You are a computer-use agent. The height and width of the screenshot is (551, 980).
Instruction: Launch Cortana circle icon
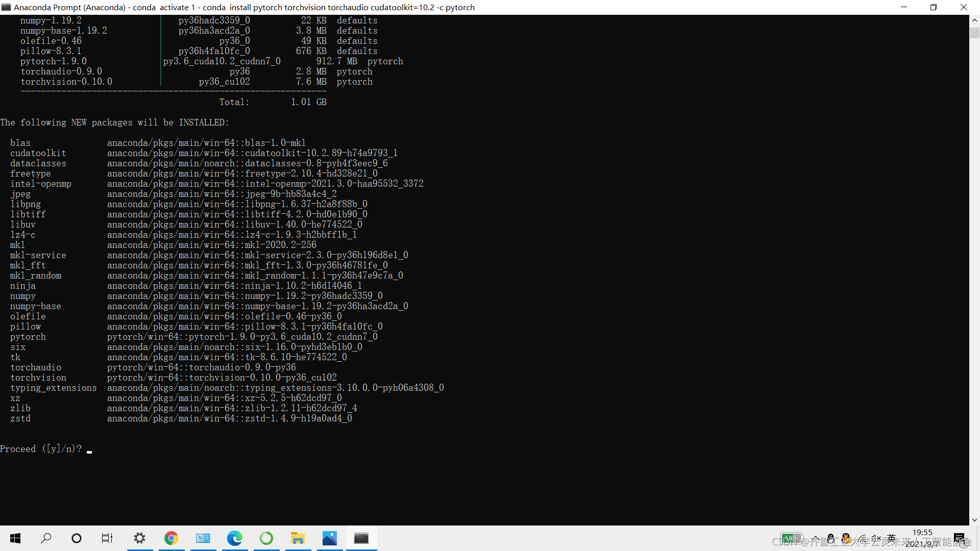pos(77,538)
